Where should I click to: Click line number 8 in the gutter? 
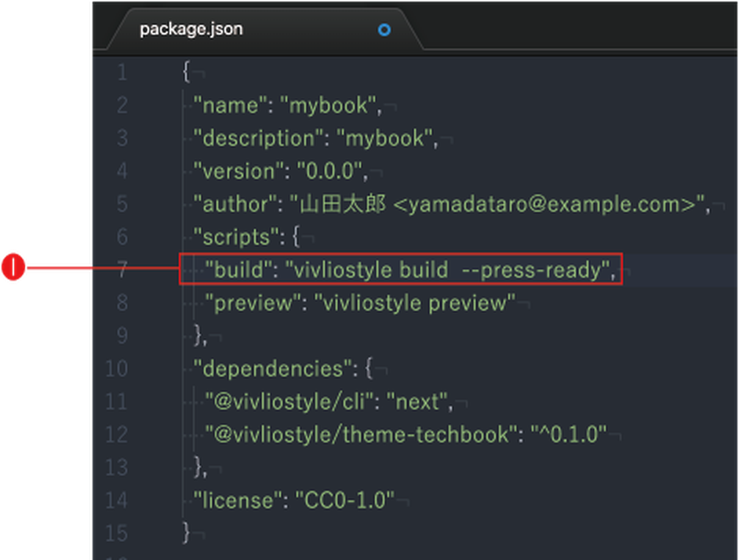[122, 303]
